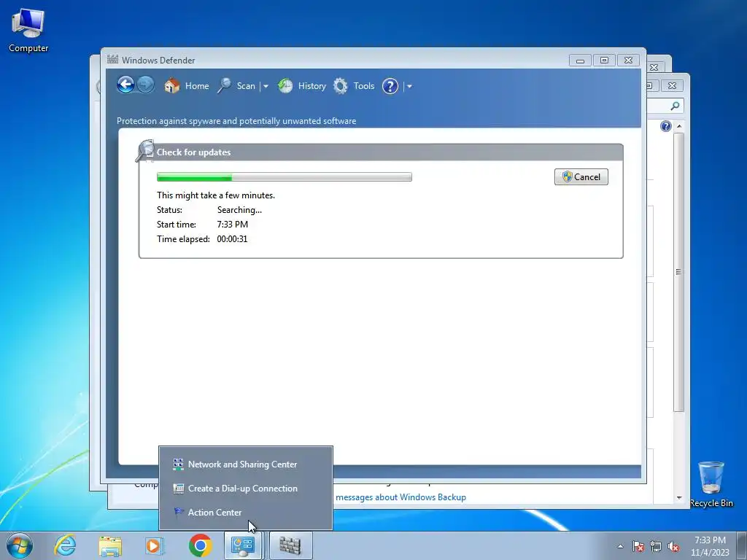
Task: Go back with the Defender back arrow
Action: pos(125,85)
